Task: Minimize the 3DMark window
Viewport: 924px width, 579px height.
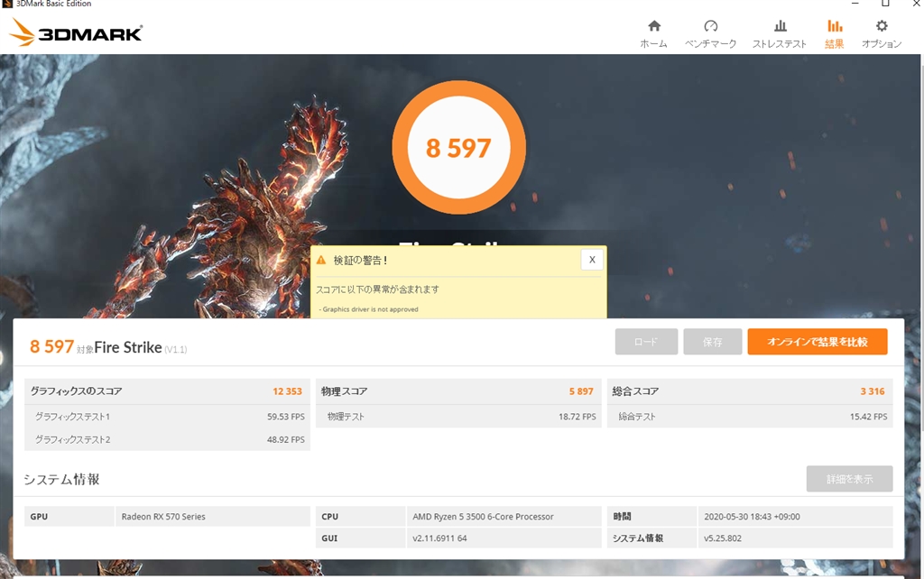Action: 855,4
